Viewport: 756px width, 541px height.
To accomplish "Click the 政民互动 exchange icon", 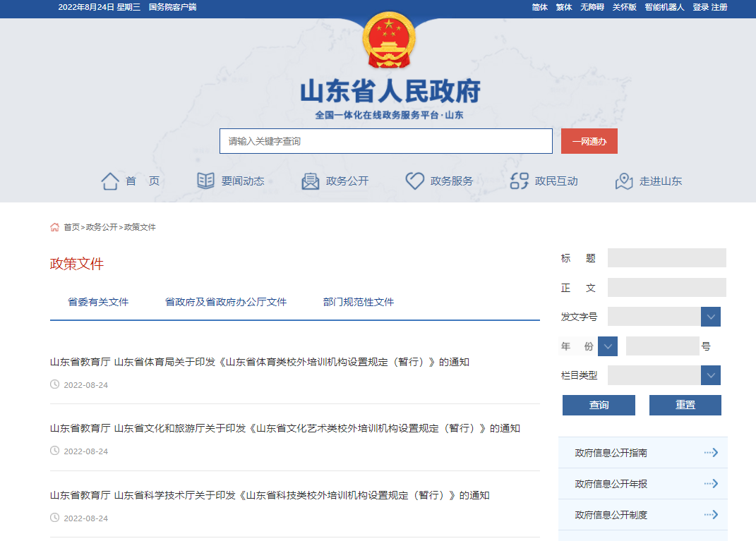I will (x=520, y=181).
